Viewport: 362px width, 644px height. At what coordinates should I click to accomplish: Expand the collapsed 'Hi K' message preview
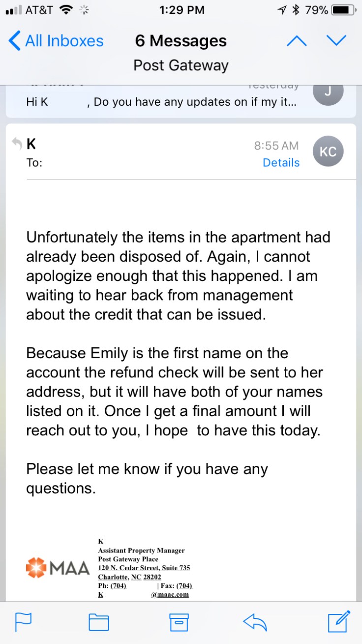coord(162,102)
